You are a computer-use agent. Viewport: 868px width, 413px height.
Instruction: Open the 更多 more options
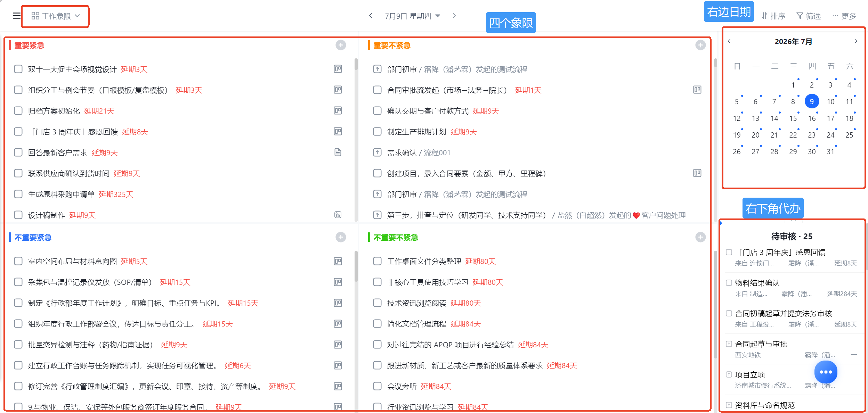coord(844,16)
